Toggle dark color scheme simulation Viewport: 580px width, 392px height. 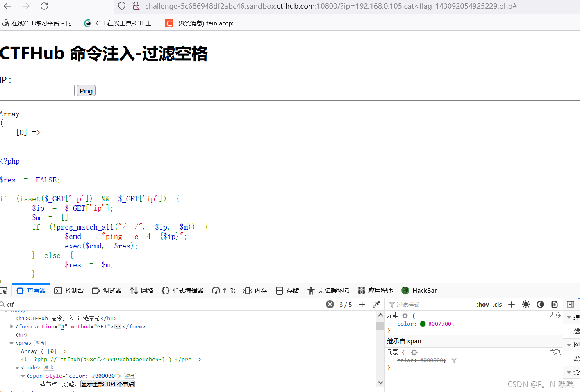(x=540, y=304)
